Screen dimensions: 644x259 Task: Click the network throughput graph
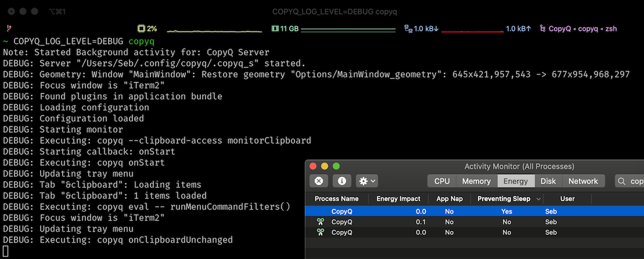472,30
